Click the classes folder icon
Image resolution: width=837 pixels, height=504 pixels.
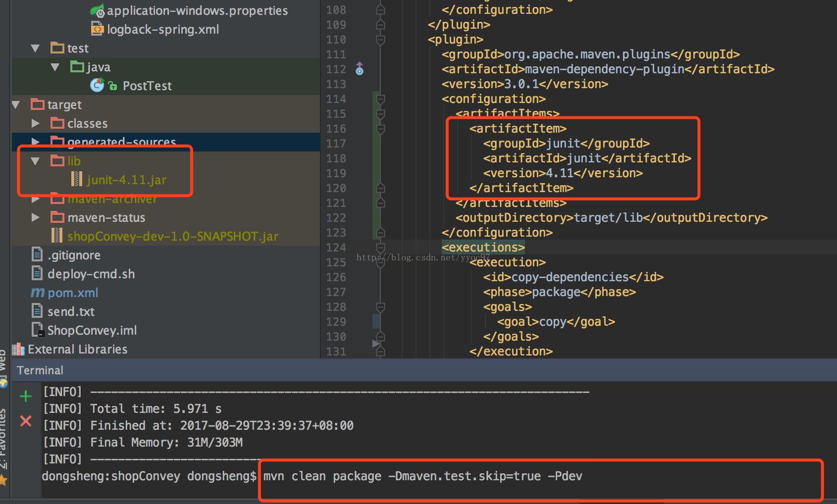point(57,123)
